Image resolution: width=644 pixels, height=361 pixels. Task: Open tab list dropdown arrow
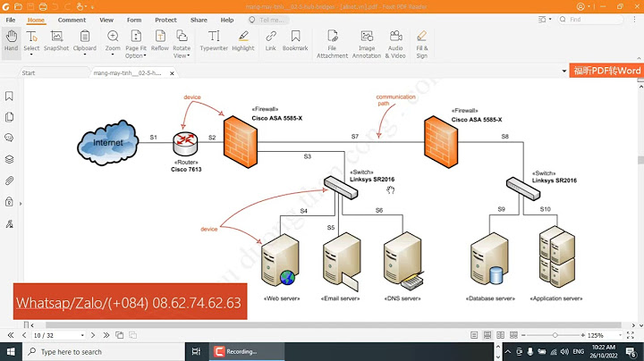pyautogui.click(x=563, y=71)
